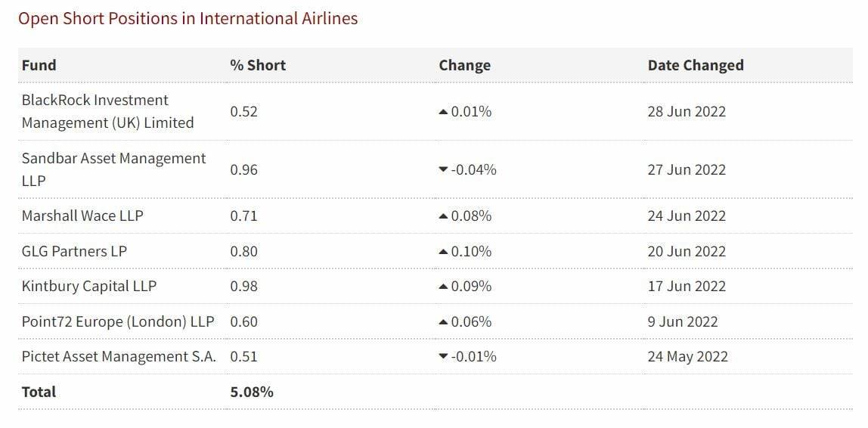
Task: Click the Date Changed column header
Action: click(x=696, y=65)
